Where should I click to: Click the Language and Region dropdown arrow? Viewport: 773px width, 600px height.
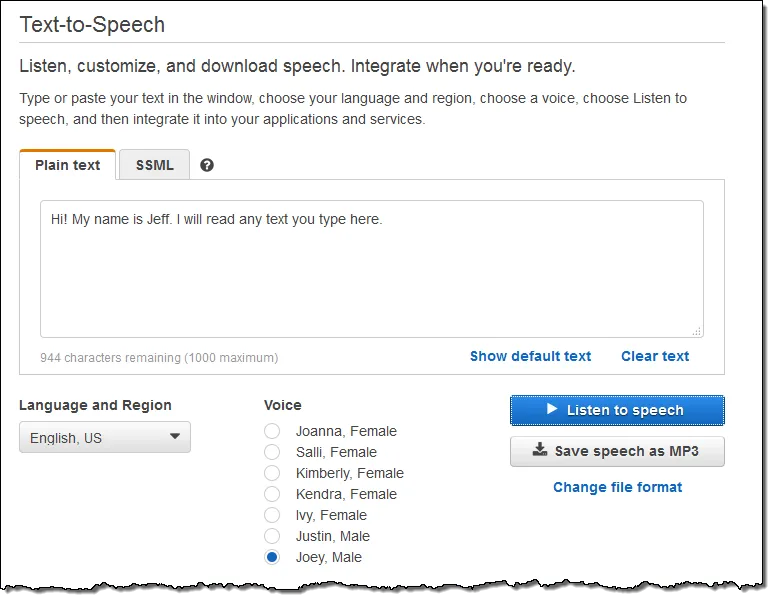point(175,436)
